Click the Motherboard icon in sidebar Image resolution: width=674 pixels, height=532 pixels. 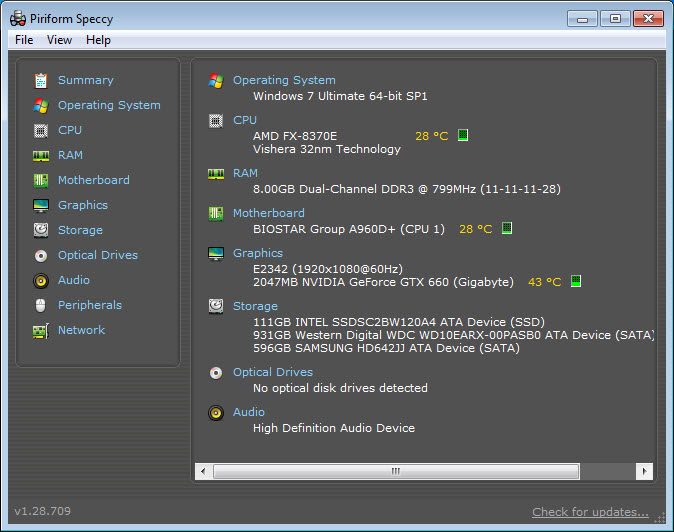click(x=41, y=180)
